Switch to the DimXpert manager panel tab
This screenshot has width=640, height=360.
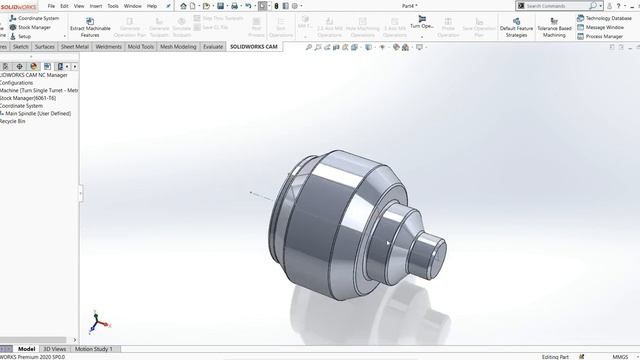[x=19, y=67]
